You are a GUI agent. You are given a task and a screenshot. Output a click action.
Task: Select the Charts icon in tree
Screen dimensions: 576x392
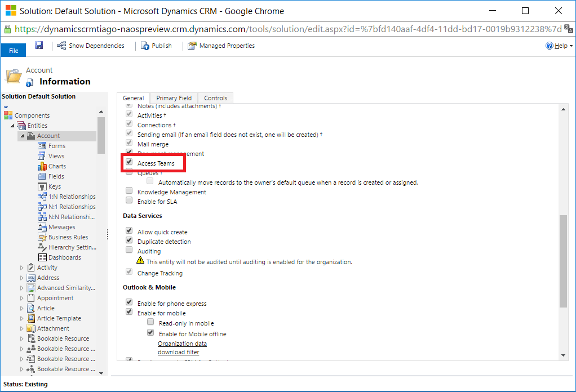42,166
